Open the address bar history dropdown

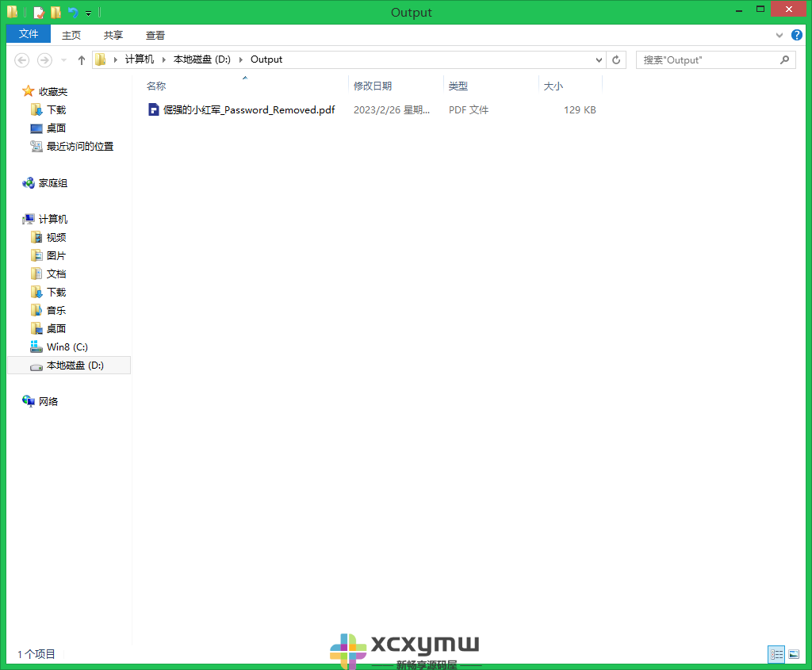pos(599,59)
